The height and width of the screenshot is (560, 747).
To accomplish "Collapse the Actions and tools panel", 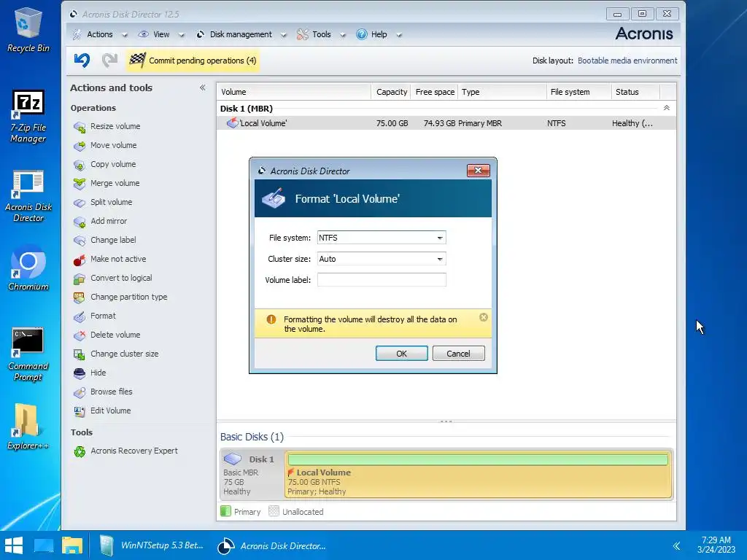I will pos(203,87).
